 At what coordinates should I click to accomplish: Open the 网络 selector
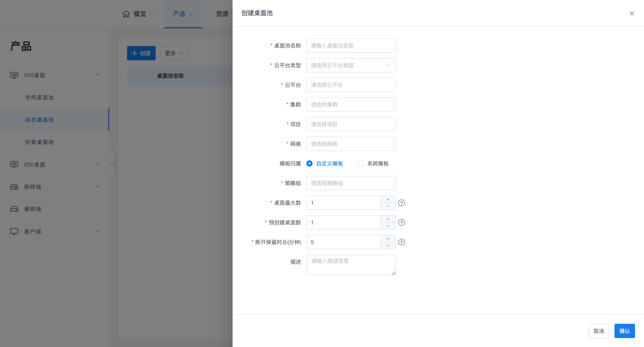(351, 144)
